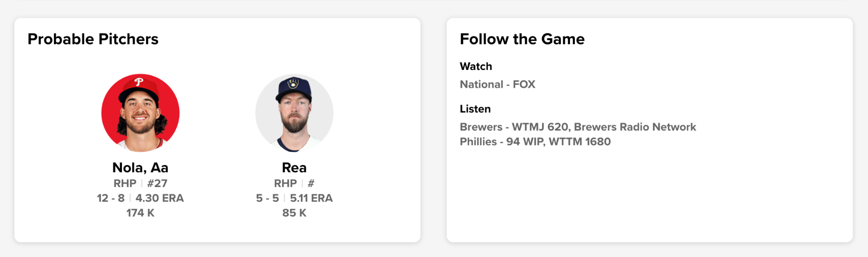Image resolution: width=868 pixels, height=257 pixels.
Task: Click Nola's 174 K strikeout total
Action: point(140,213)
